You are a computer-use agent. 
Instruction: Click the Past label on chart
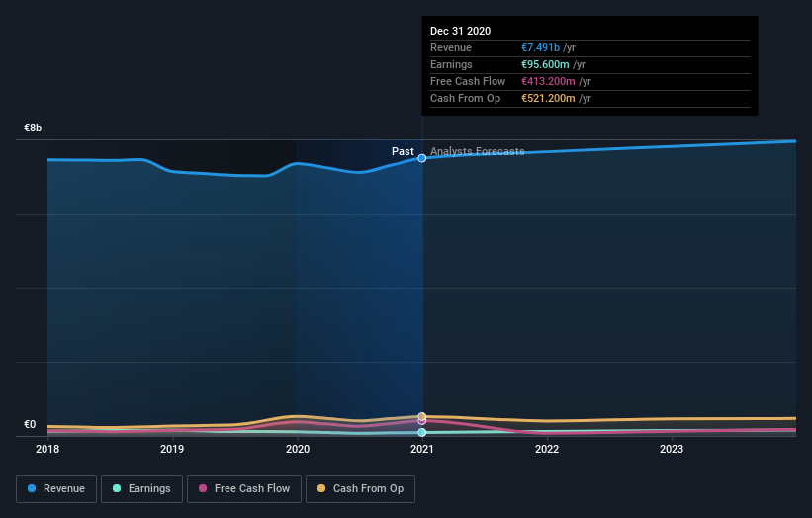(403, 151)
